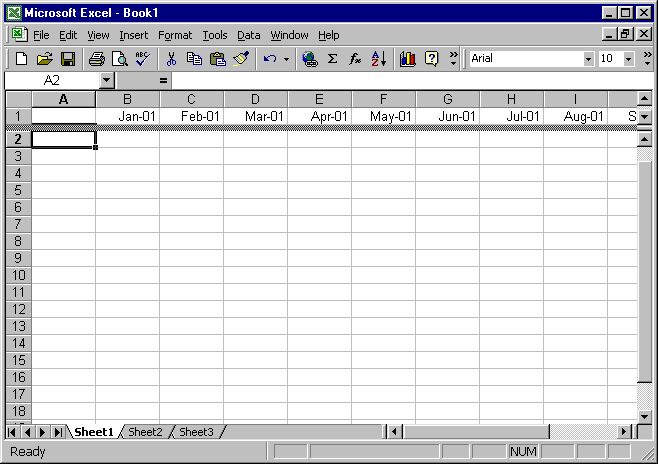Select entire column H header
This screenshot has height=464, width=658.
(511, 99)
